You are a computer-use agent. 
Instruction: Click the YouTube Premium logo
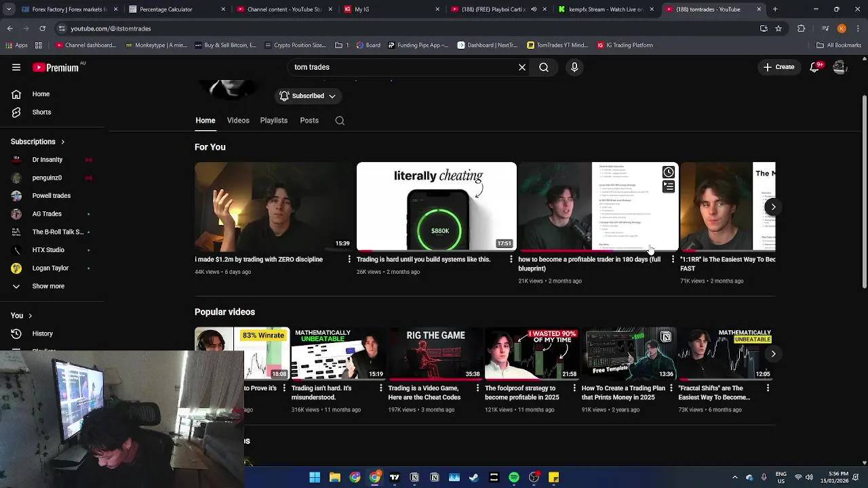(x=56, y=67)
